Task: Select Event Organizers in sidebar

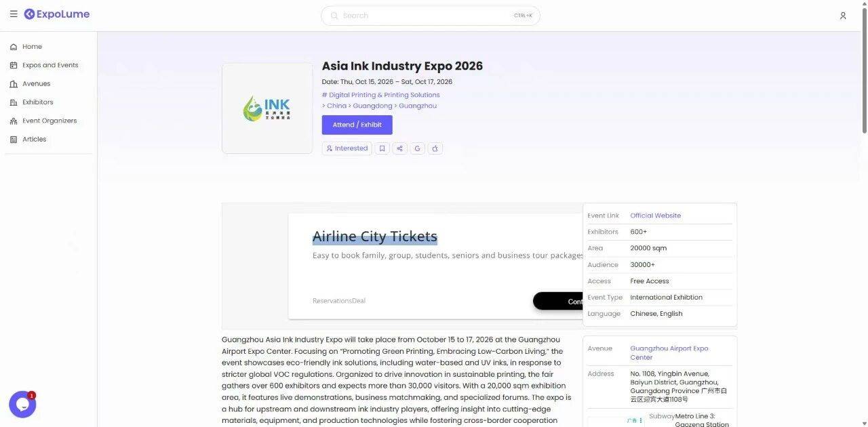Action: pyautogui.click(x=49, y=121)
